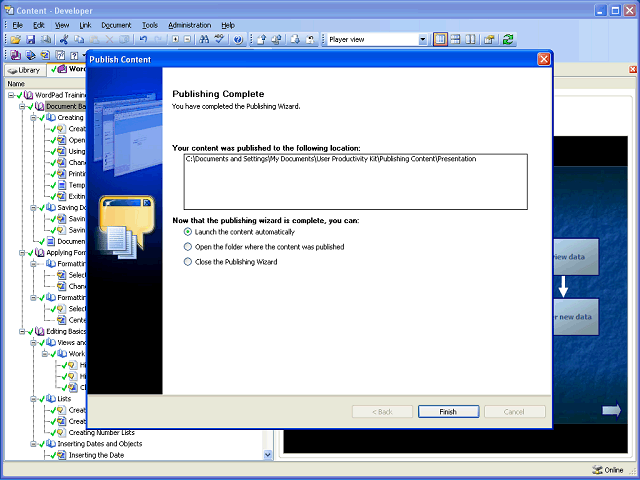This screenshot has height=480, width=640.
Task: Click the Undo arrow icon
Action: (143, 40)
